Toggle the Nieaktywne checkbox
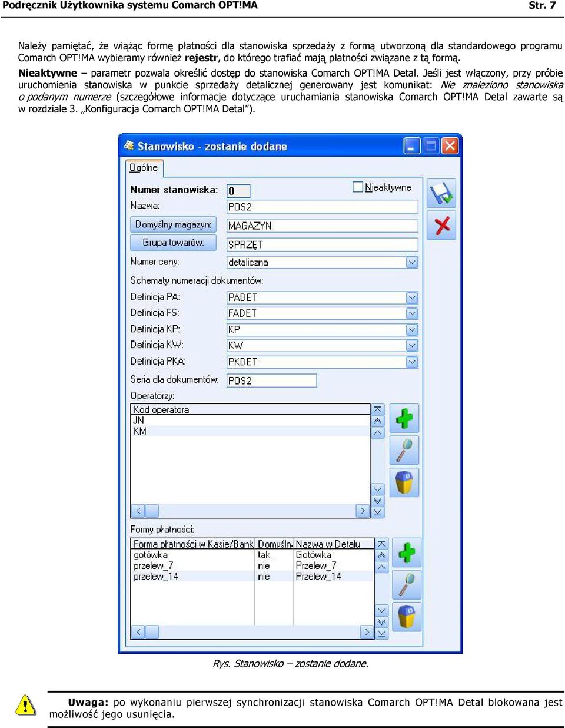The height and width of the screenshot is (728, 565). (357, 187)
